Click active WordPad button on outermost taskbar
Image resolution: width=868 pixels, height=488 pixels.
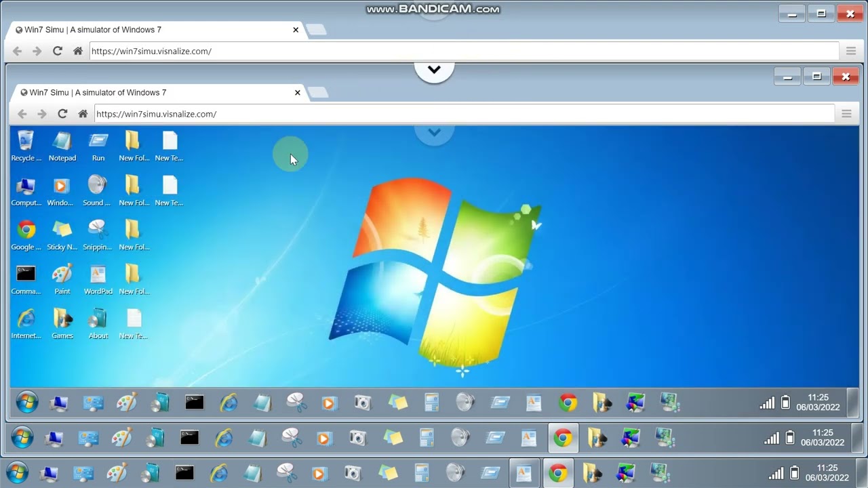(x=524, y=472)
